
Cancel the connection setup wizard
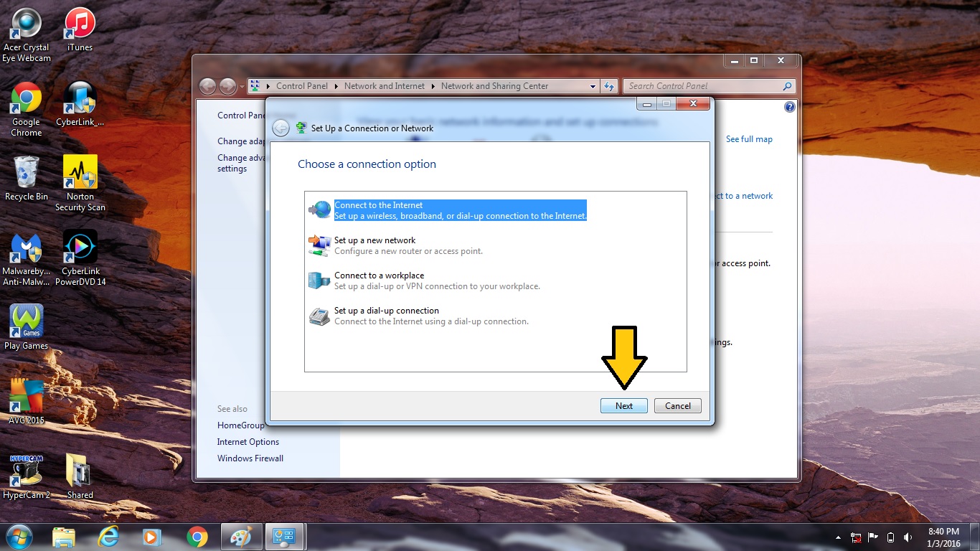pyautogui.click(x=678, y=405)
